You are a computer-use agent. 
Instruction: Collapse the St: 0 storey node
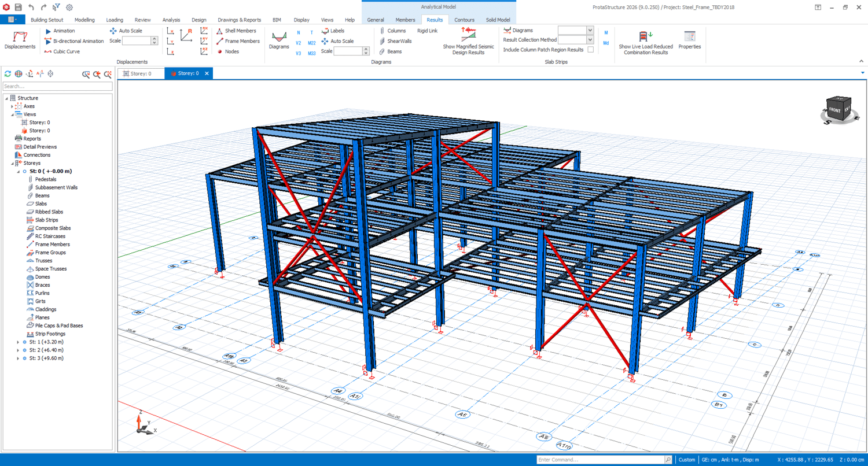point(18,172)
